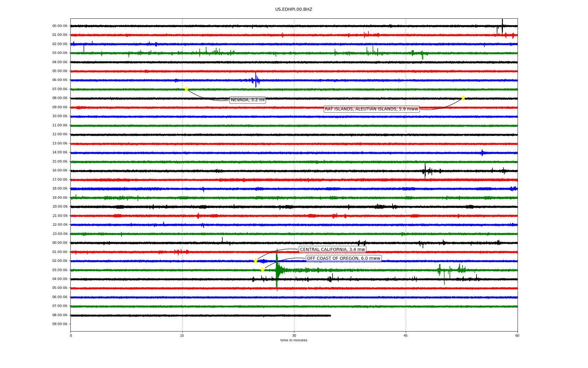Click the 'time in minutes' axis label
This screenshot has width=588, height=368.
pyautogui.click(x=294, y=340)
